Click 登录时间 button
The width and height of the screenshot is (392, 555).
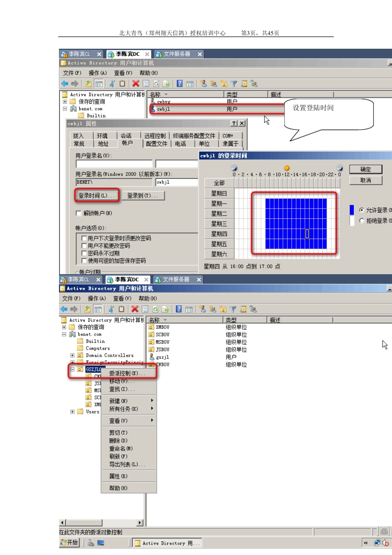coord(97,196)
